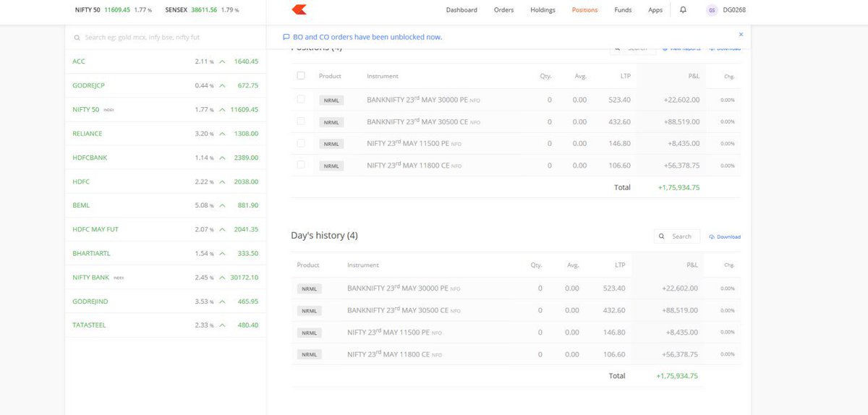The image size is (868, 415).
Task: Click SENSEX ticker in top bar
Action: click(x=202, y=10)
